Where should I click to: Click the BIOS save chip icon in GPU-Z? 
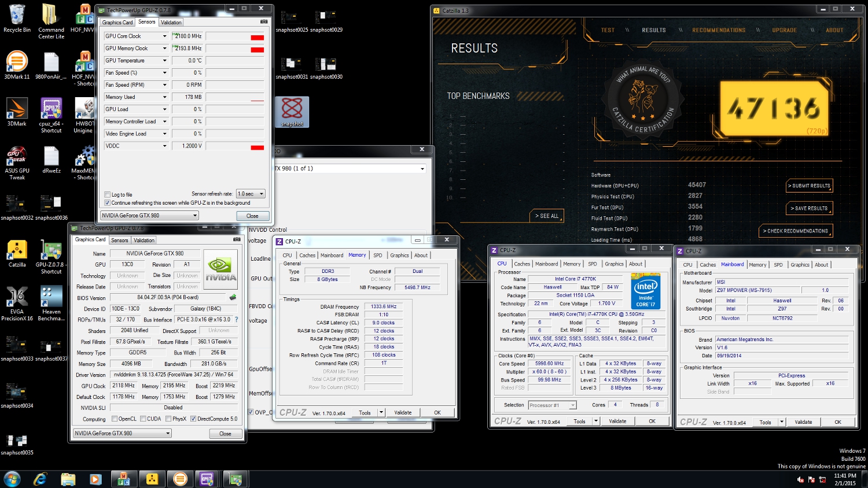click(x=233, y=297)
